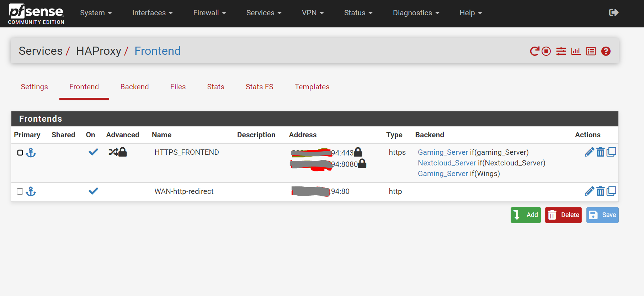644x296 pixels.
Task: Open the related log entries icon
Action: 591,51
